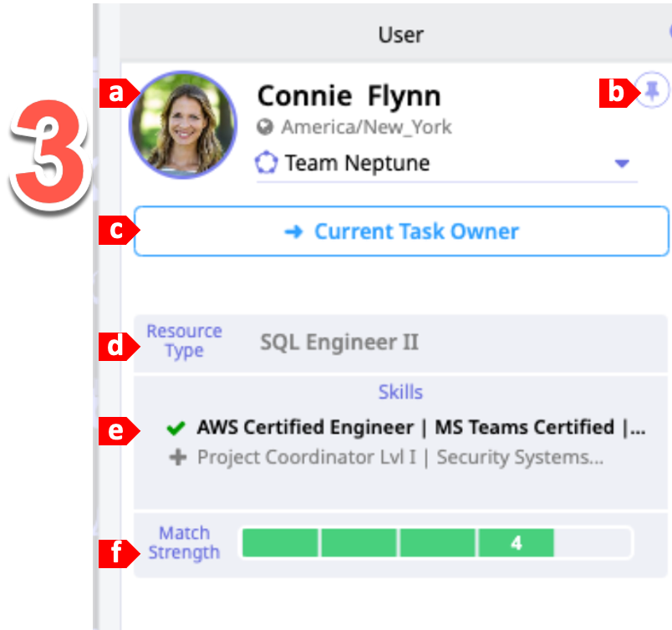Image resolution: width=672 pixels, height=630 pixels.
Task: Click the globe icon beside America/New_York
Action: [x=267, y=128]
